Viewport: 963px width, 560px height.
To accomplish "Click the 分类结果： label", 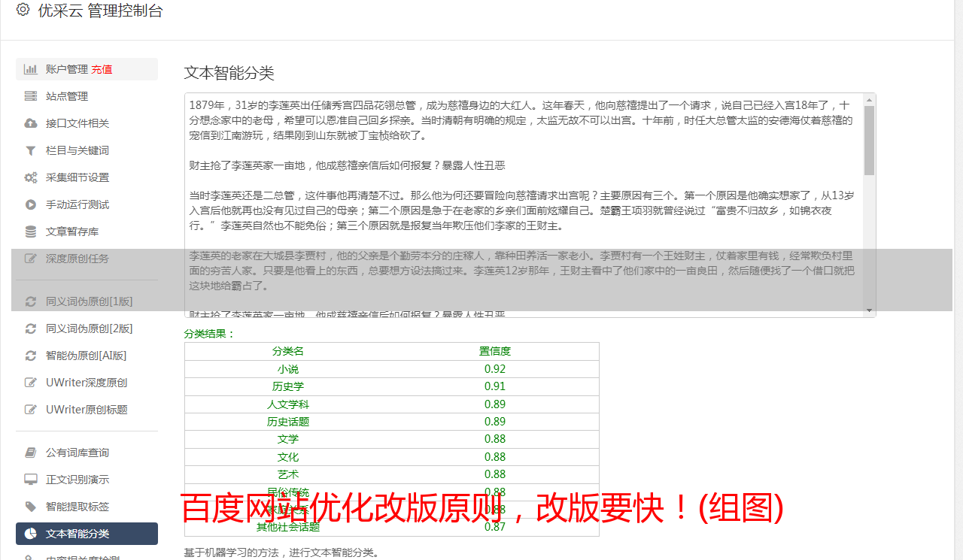I will click(210, 334).
